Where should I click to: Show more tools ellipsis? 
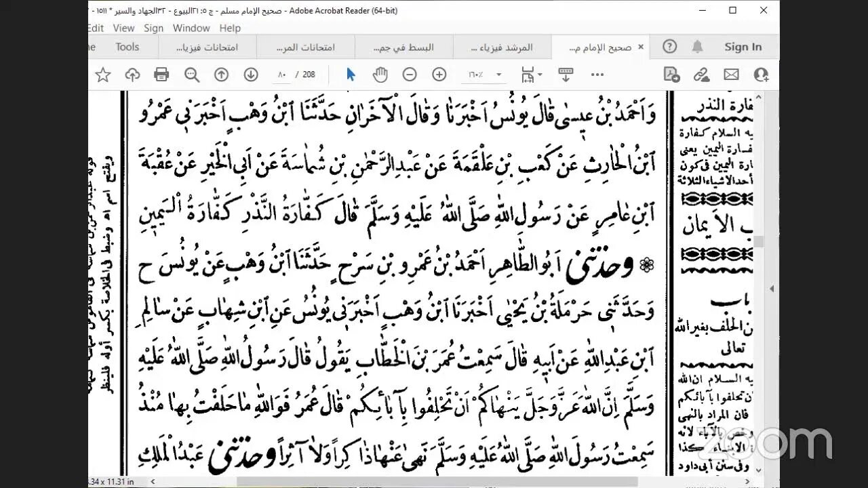coord(598,75)
